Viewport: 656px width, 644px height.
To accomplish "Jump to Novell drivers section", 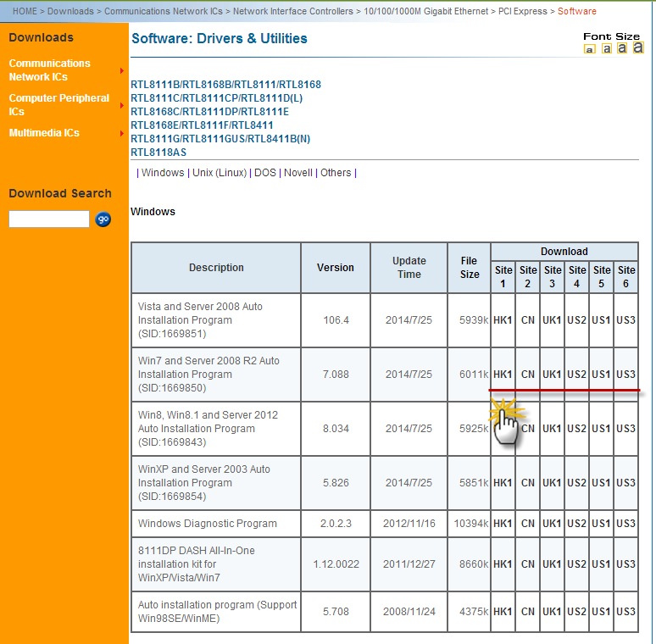I will pyautogui.click(x=298, y=173).
